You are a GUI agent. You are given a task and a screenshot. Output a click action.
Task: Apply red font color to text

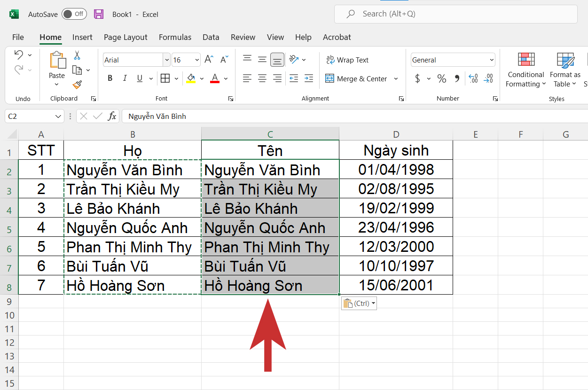215,78
